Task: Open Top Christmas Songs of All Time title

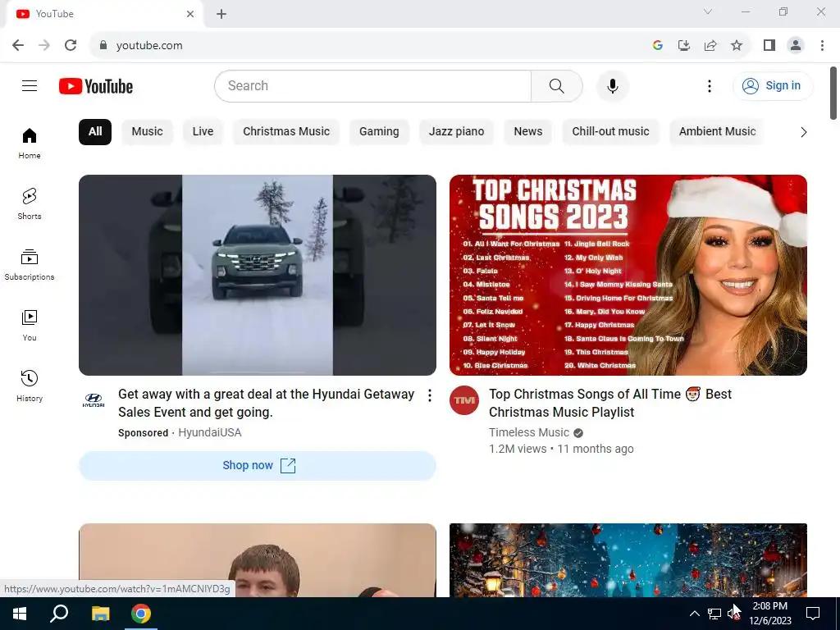Action: (x=610, y=403)
